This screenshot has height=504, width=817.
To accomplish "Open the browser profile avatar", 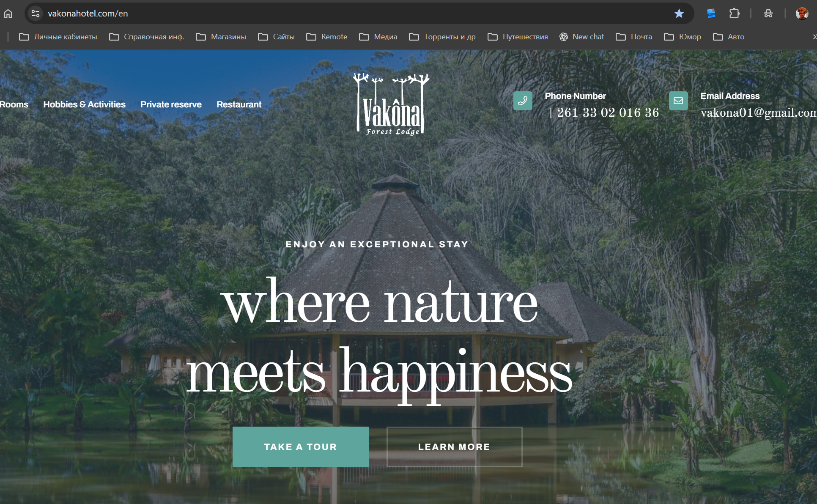I will pyautogui.click(x=802, y=14).
